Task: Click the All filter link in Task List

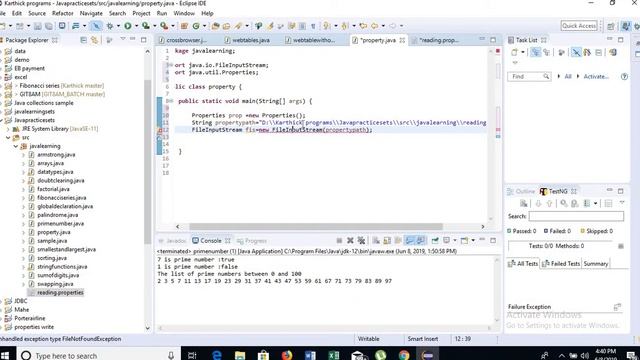Action: (x=568, y=76)
